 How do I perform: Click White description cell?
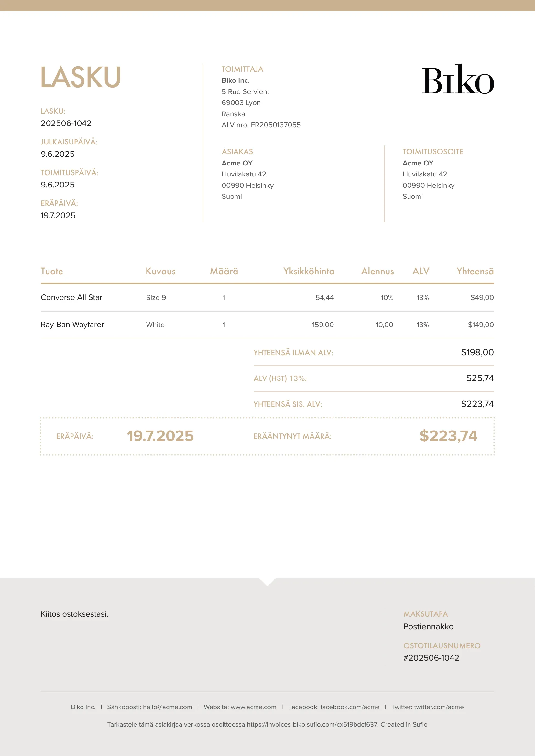155,325
